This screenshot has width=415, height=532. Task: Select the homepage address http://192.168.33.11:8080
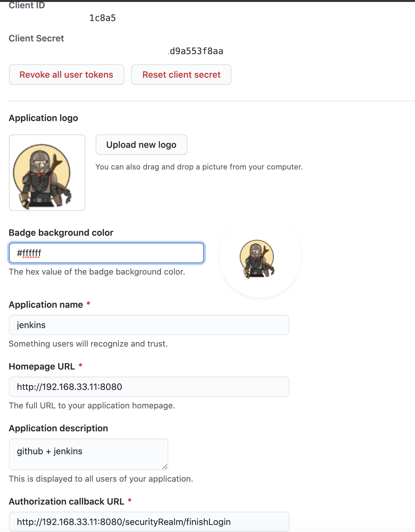(x=69, y=386)
